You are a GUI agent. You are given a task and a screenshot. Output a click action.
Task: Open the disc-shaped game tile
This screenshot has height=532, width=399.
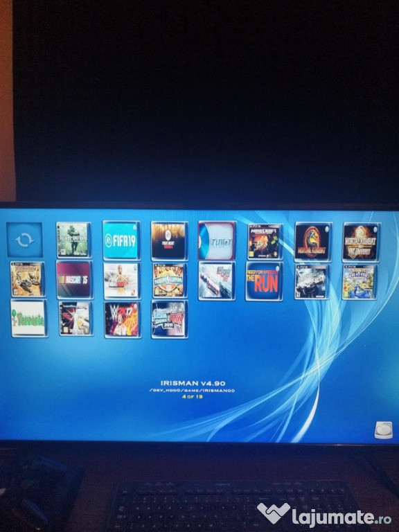pos(217,240)
